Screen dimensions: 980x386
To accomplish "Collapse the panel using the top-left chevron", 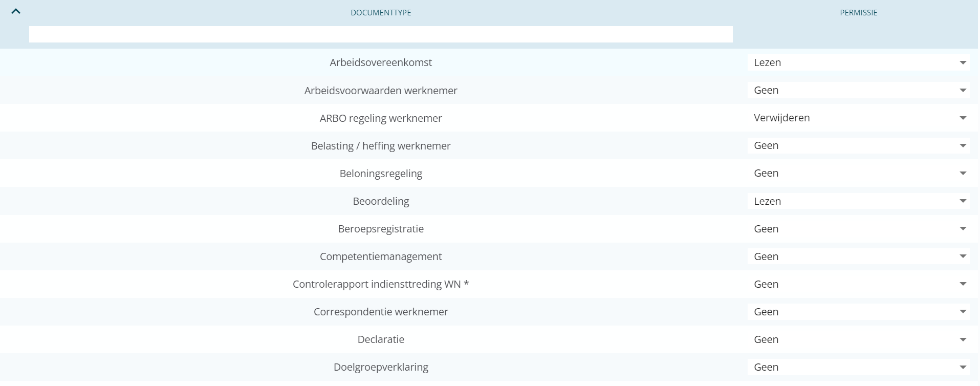I will click(16, 11).
